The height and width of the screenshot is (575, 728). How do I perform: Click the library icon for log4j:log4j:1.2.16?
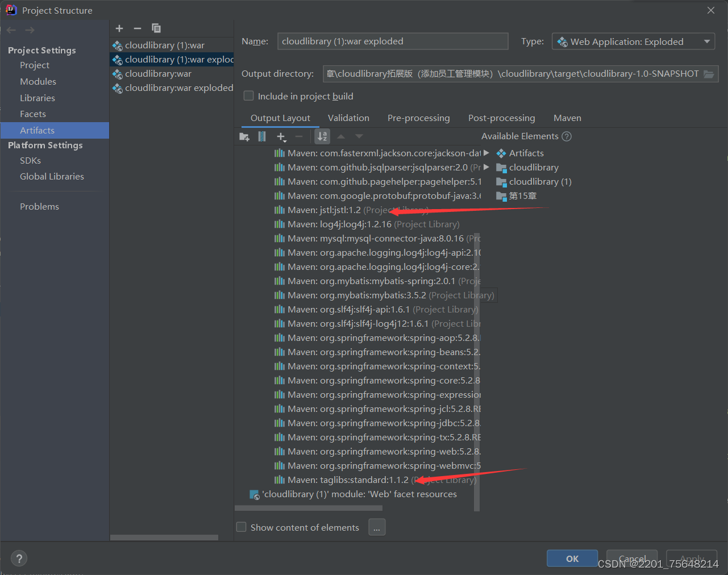[280, 224]
